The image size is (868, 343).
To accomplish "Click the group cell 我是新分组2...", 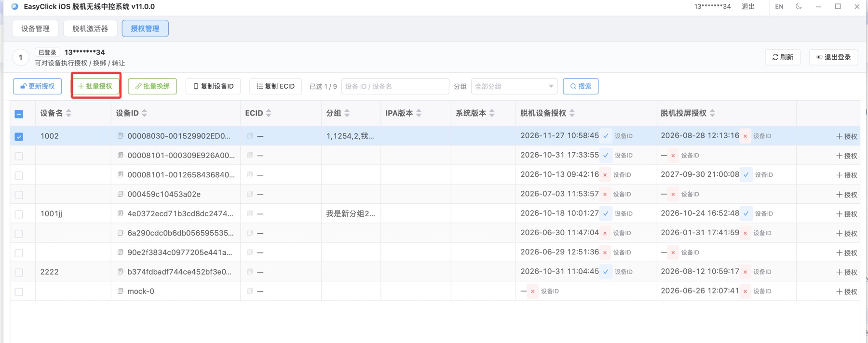I will click(351, 213).
